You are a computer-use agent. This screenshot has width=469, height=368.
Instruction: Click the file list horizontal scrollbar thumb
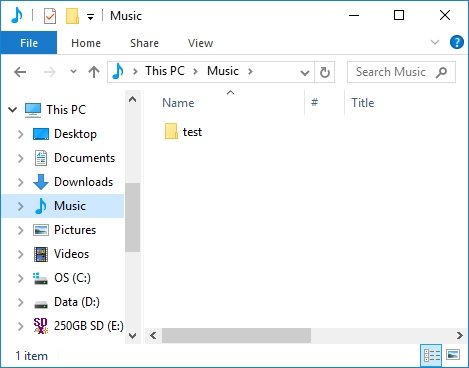pos(236,335)
